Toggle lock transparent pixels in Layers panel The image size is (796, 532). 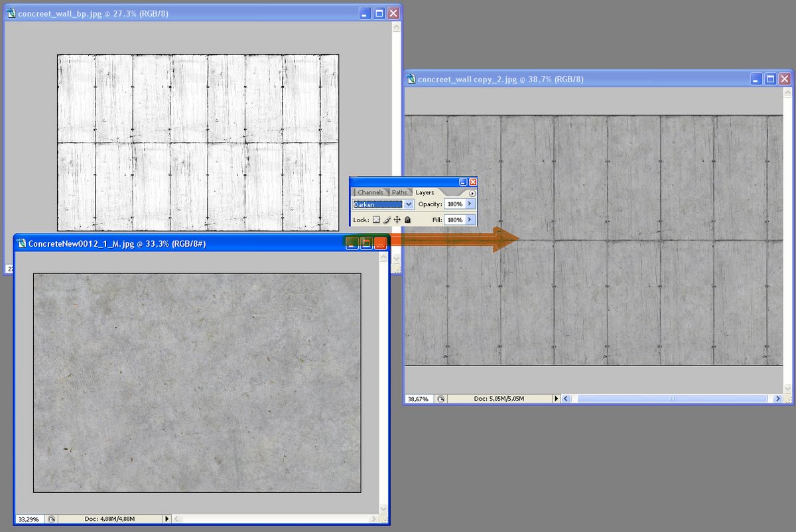coord(375,220)
